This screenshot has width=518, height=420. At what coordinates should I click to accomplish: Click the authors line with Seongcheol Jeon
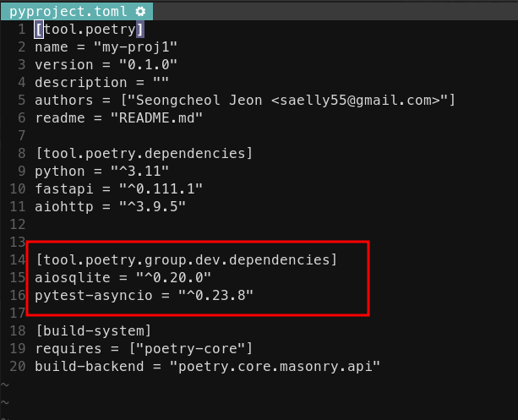(245, 100)
